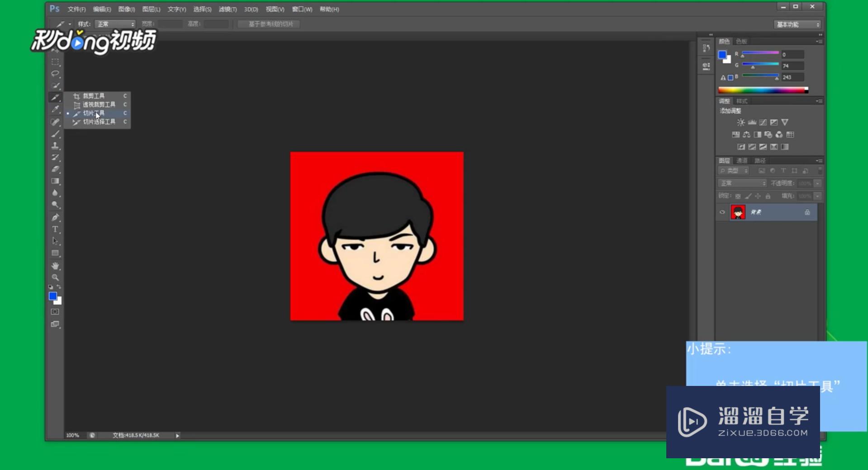Toggle lock transparent pixels
This screenshot has height=470, width=868.
coord(738,196)
